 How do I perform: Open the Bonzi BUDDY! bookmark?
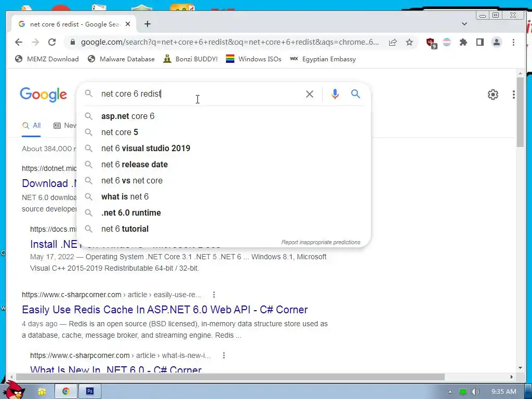pyautogui.click(x=190, y=59)
